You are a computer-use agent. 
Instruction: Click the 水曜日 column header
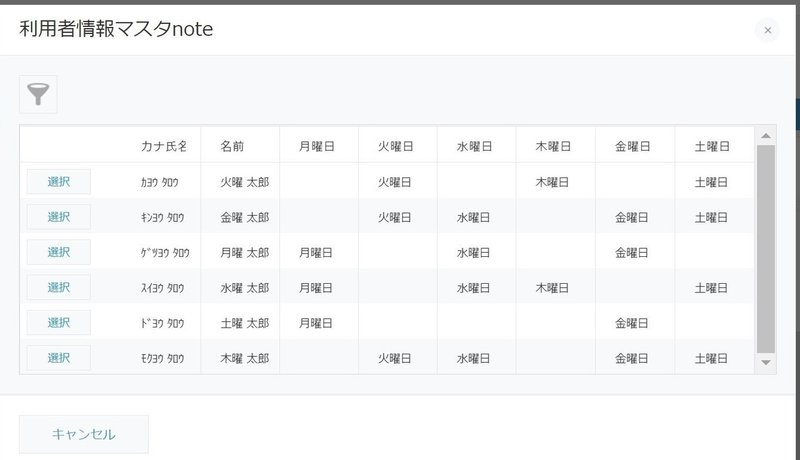click(475, 146)
